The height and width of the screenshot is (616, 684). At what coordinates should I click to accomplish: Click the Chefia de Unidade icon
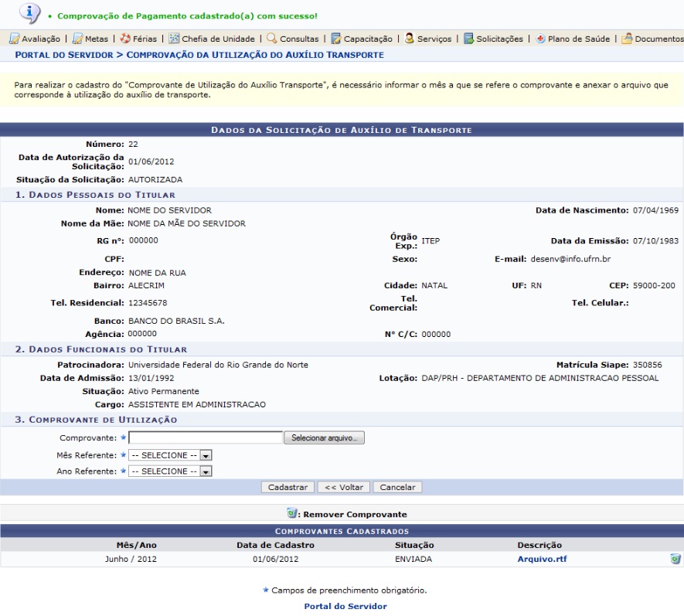point(174,39)
